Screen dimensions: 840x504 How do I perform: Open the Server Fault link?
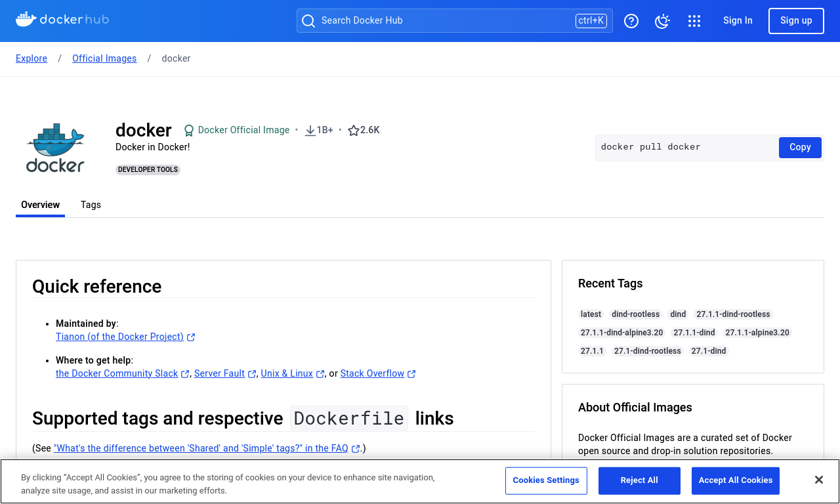[x=219, y=373]
